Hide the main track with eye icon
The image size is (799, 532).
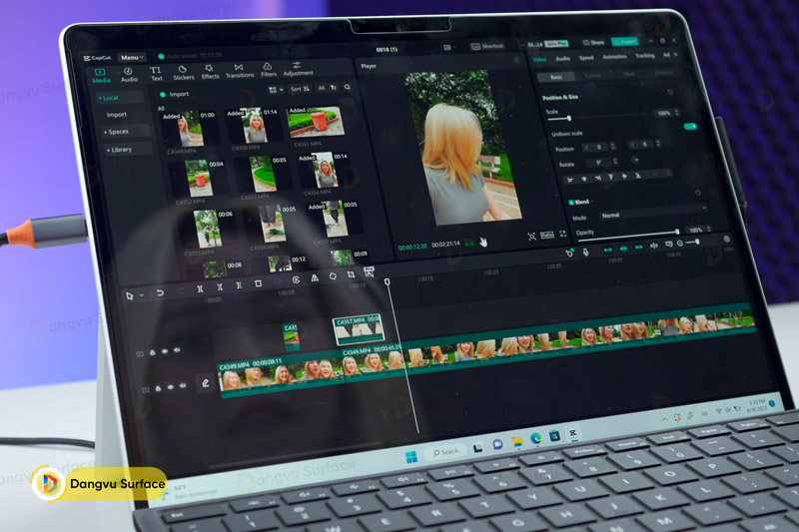click(x=170, y=387)
